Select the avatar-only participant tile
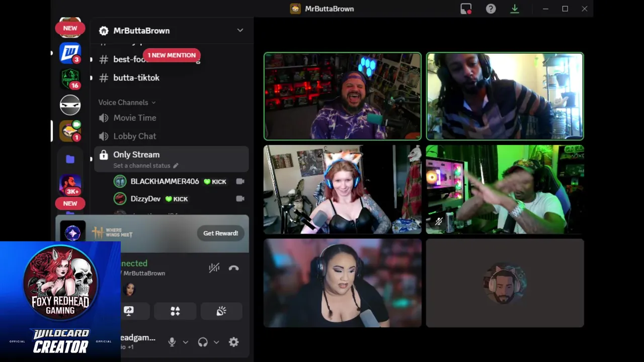The width and height of the screenshot is (644, 362). pyautogui.click(x=505, y=283)
